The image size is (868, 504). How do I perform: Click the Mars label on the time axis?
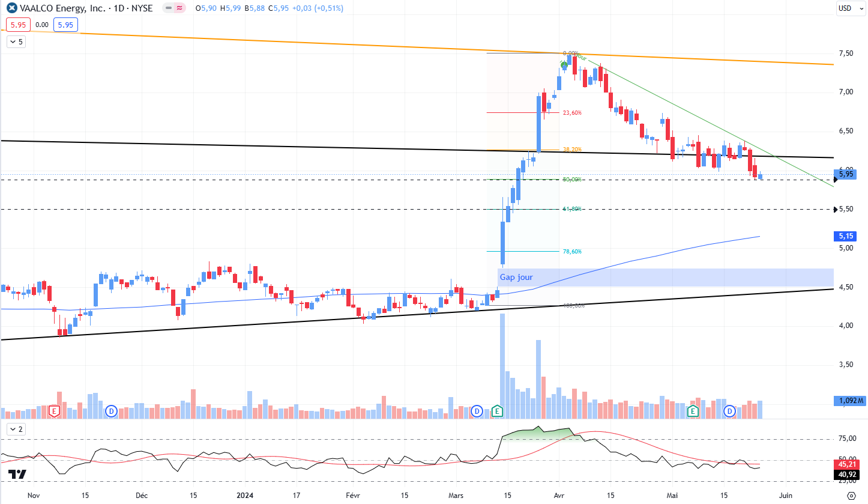point(456,496)
